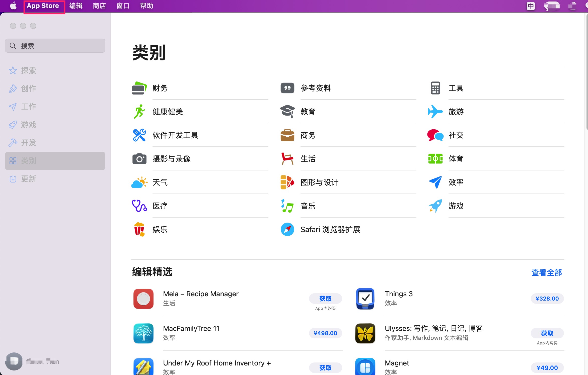588x375 pixels.
Task: Open the Safari 浏览器扩展 category
Action: coord(330,229)
